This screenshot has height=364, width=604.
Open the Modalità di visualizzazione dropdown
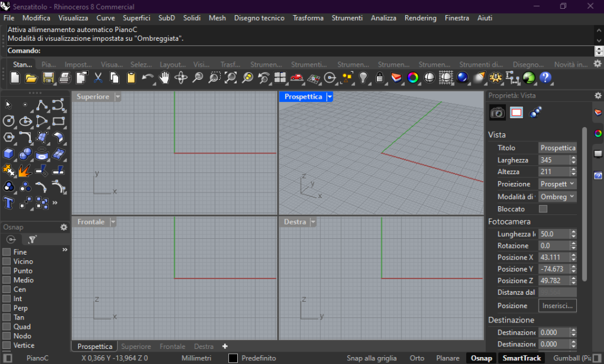(x=557, y=197)
